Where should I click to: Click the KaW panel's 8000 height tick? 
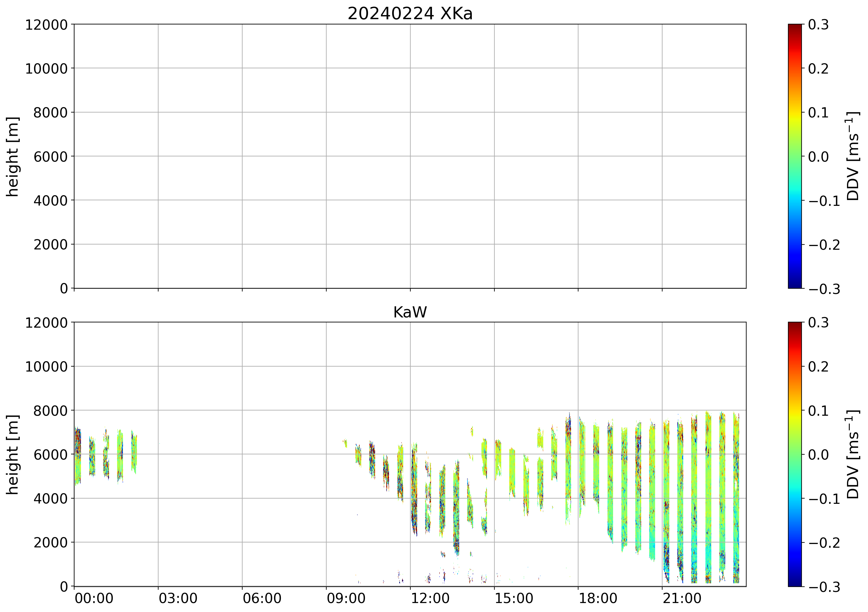50,411
